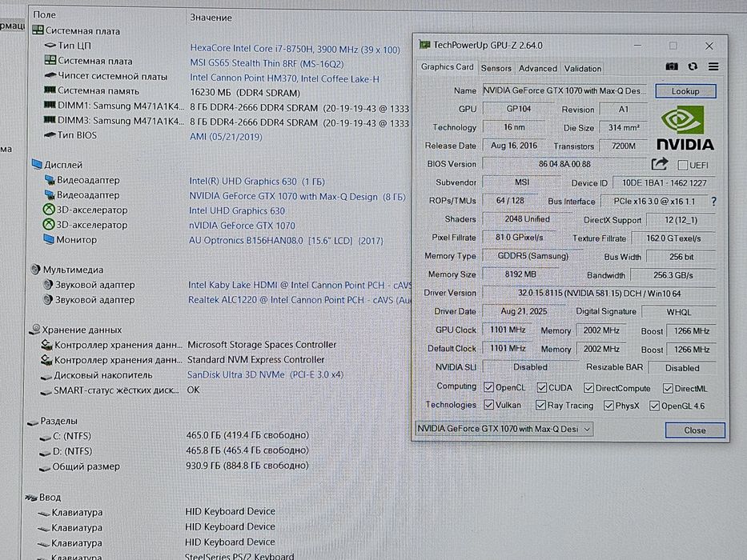The image size is (747, 560).
Task: Click the Монитор display icon
Action: coord(49,239)
